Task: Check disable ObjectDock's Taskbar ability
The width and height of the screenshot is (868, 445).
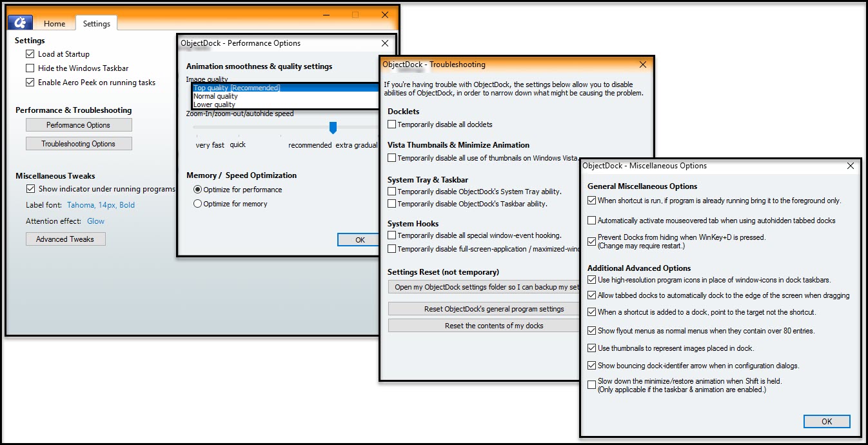Action: (392, 204)
